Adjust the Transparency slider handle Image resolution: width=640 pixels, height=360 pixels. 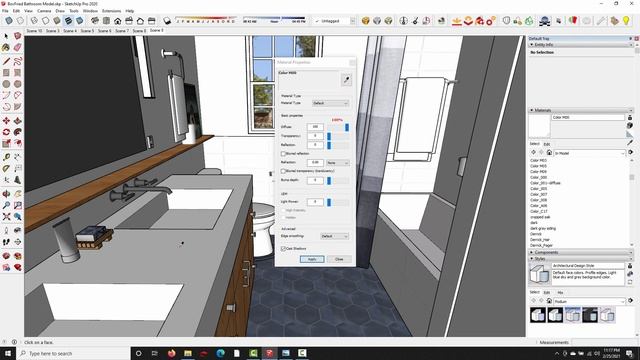[329, 136]
